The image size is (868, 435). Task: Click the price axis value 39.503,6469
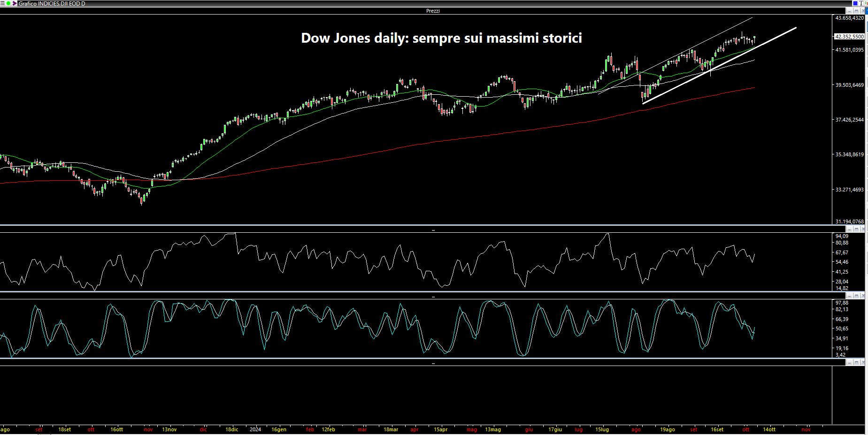click(850, 85)
